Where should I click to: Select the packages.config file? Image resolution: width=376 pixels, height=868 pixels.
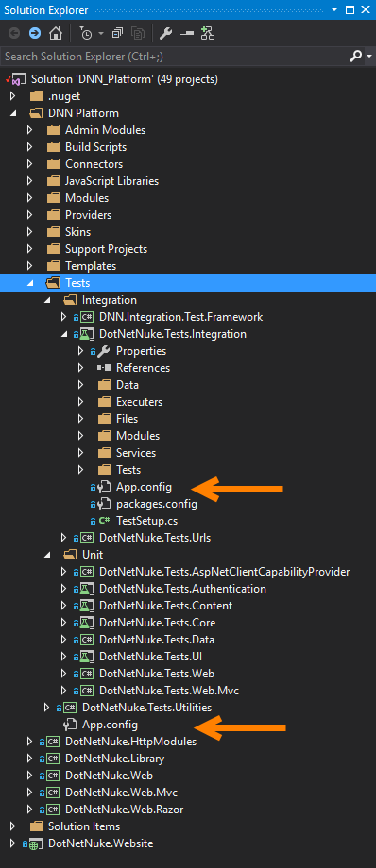[157, 505]
